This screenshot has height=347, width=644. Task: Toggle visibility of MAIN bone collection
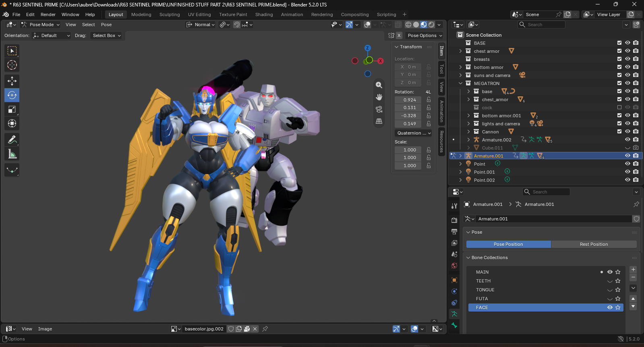click(610, 272)
